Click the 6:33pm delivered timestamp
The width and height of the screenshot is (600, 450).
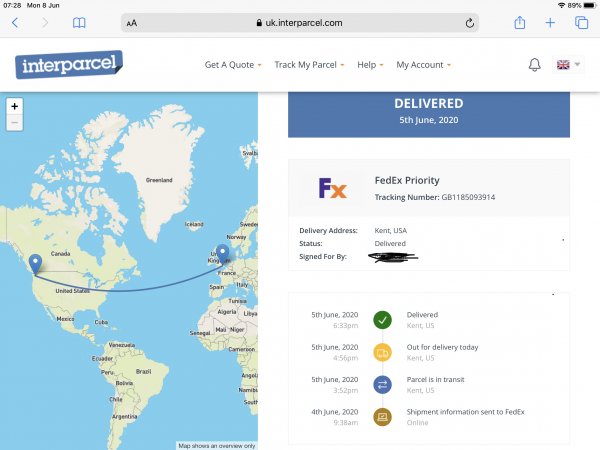click(x=345, y=326)
